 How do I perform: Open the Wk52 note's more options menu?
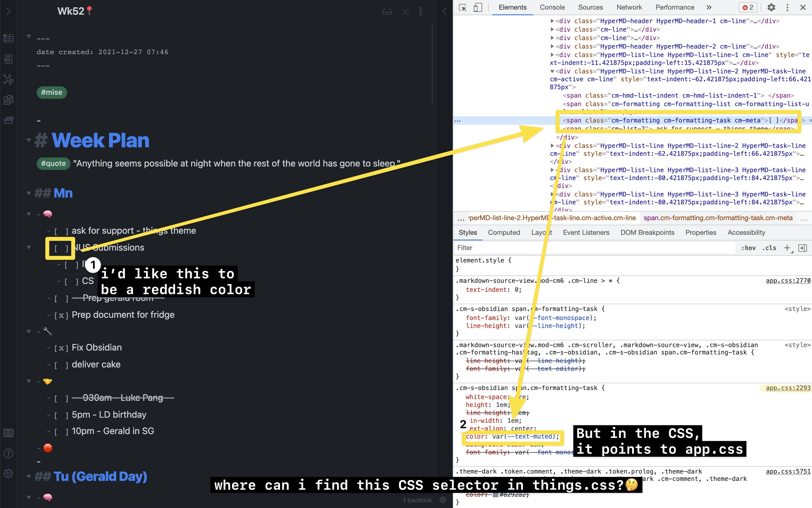(x=420, y=12)
